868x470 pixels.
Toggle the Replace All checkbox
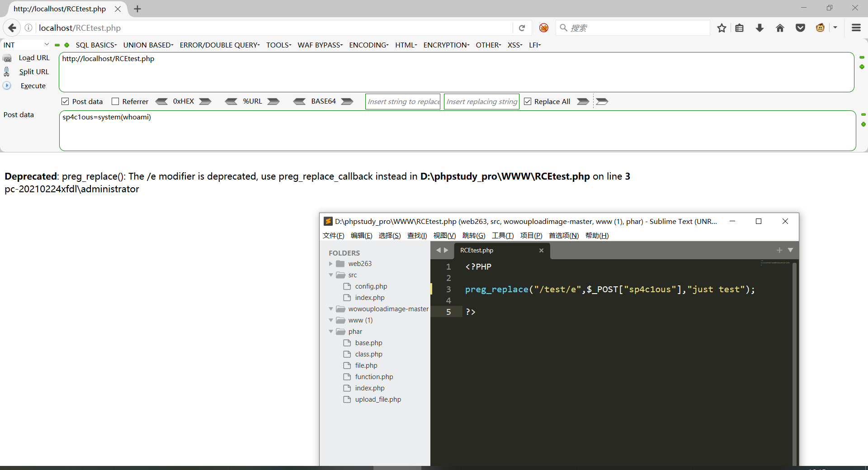(x=528, y=101)
